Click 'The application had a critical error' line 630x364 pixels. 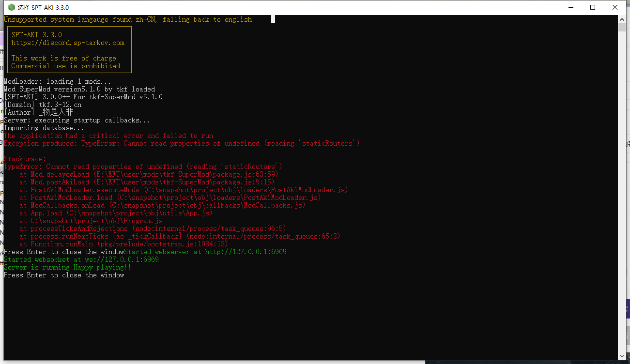coord(108,136)
